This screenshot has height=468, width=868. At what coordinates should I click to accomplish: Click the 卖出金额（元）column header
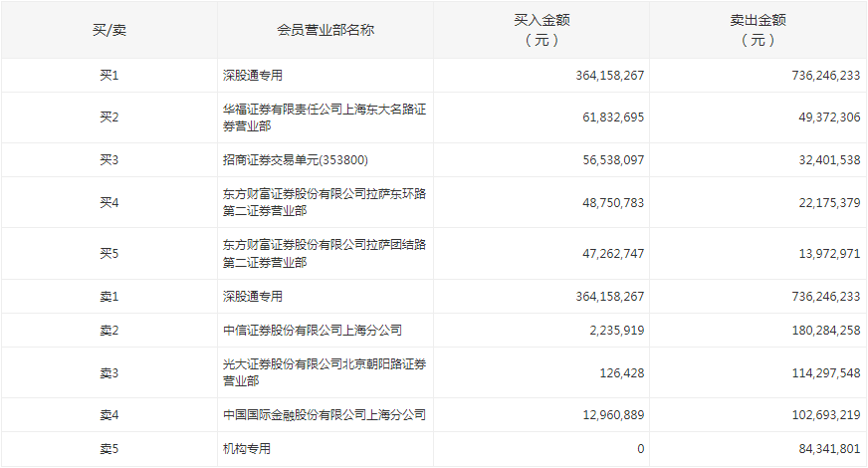[758, 30]
